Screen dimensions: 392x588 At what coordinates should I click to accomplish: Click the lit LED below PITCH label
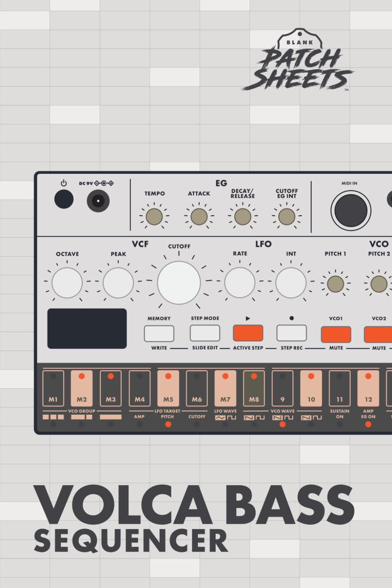168,424
